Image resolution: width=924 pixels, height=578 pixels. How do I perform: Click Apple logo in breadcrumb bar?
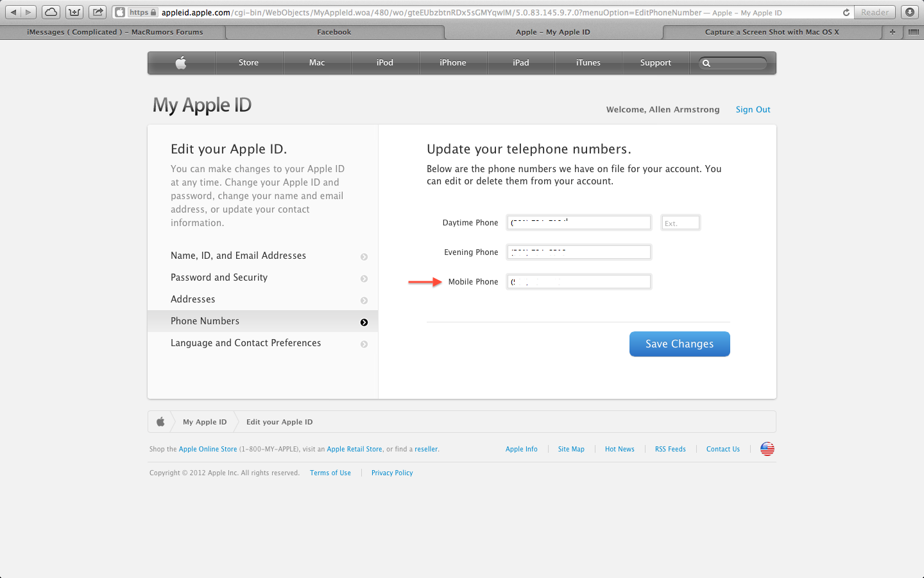tap(160, 422)
